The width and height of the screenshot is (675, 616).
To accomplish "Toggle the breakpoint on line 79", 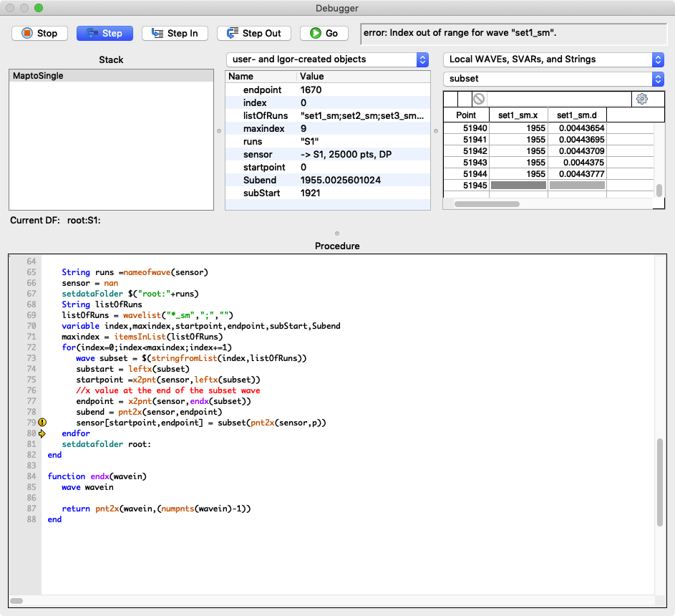I will [x=42, y=423].
